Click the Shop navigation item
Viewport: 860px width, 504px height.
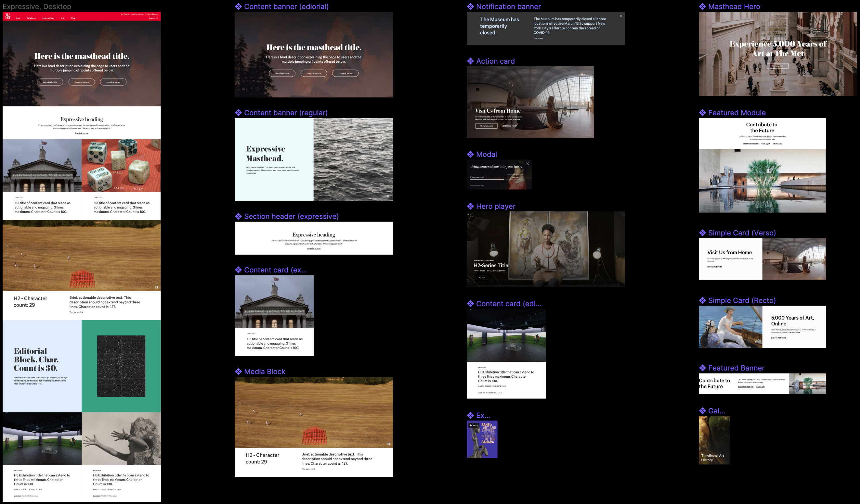(x=73, y=18)
